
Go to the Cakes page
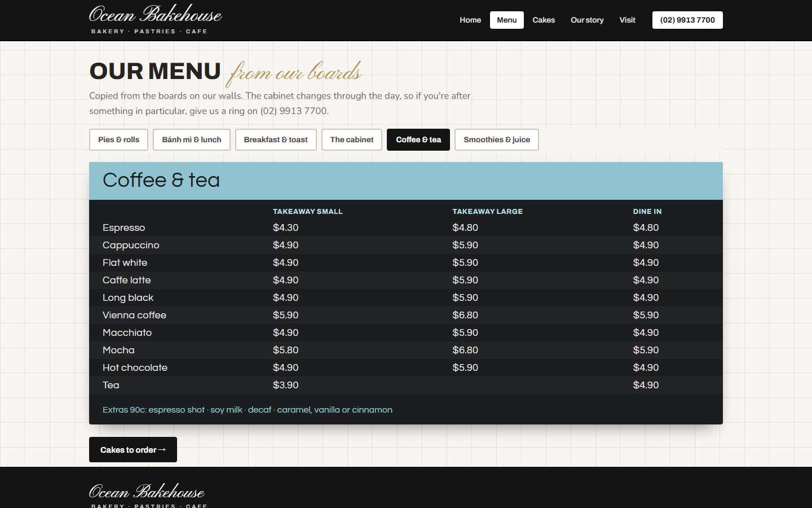[x=544, y=20]
